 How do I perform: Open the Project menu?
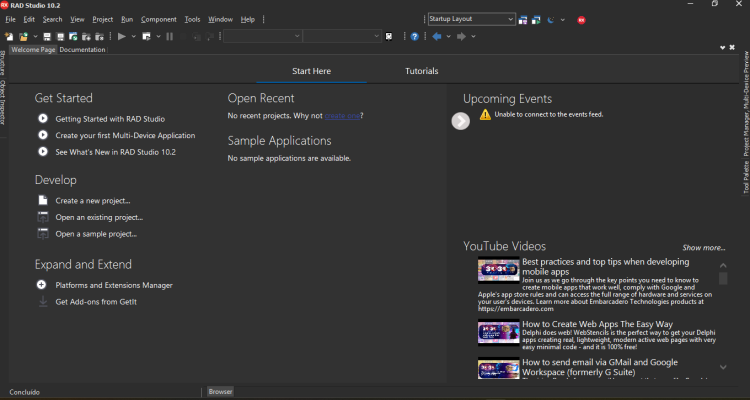pyautogui.click(x=103, y=19)
